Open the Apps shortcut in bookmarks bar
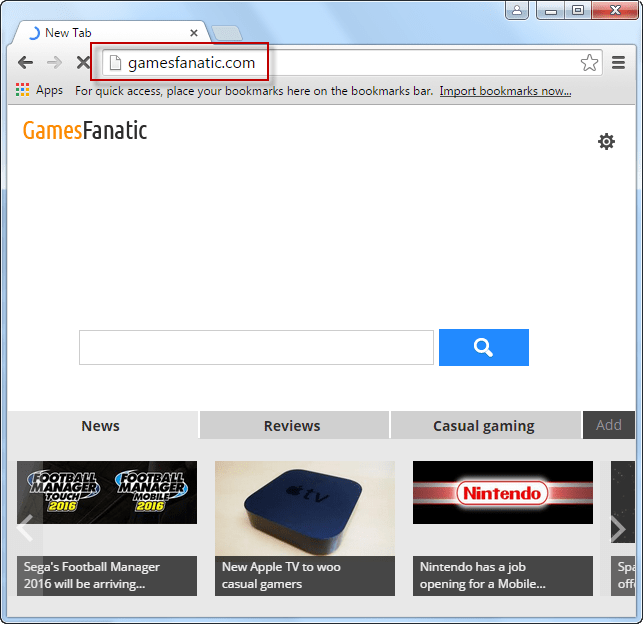 point(39,90)
